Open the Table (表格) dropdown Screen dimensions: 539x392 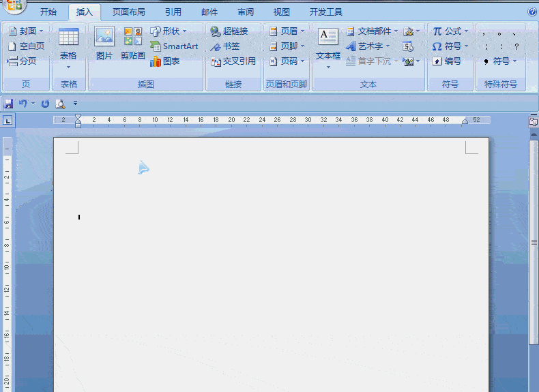point(68,48)
